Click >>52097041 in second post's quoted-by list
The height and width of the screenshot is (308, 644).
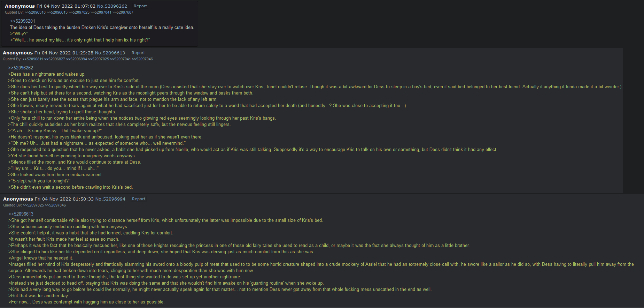121,59
